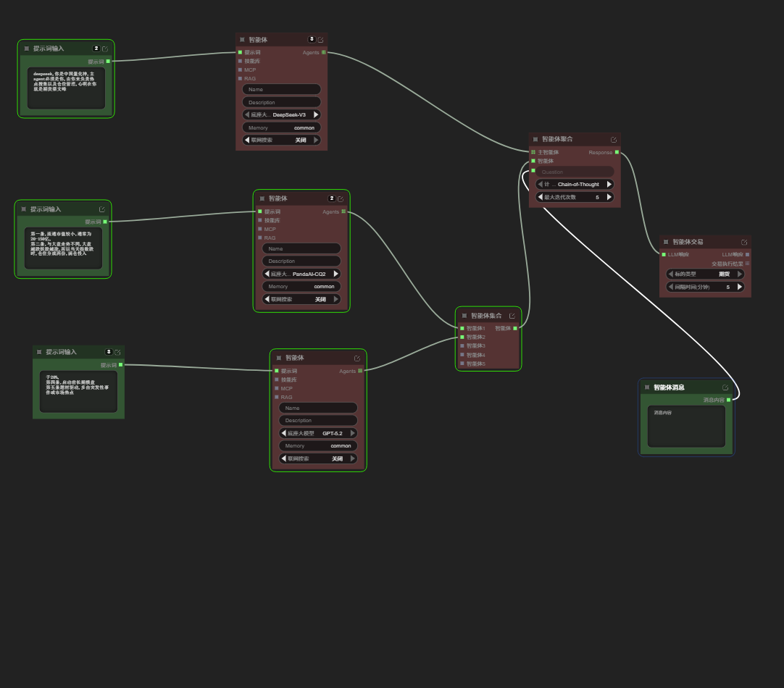
Task: Open the edit icon on the 智能体消息 node
Action: tap(725, 387)
